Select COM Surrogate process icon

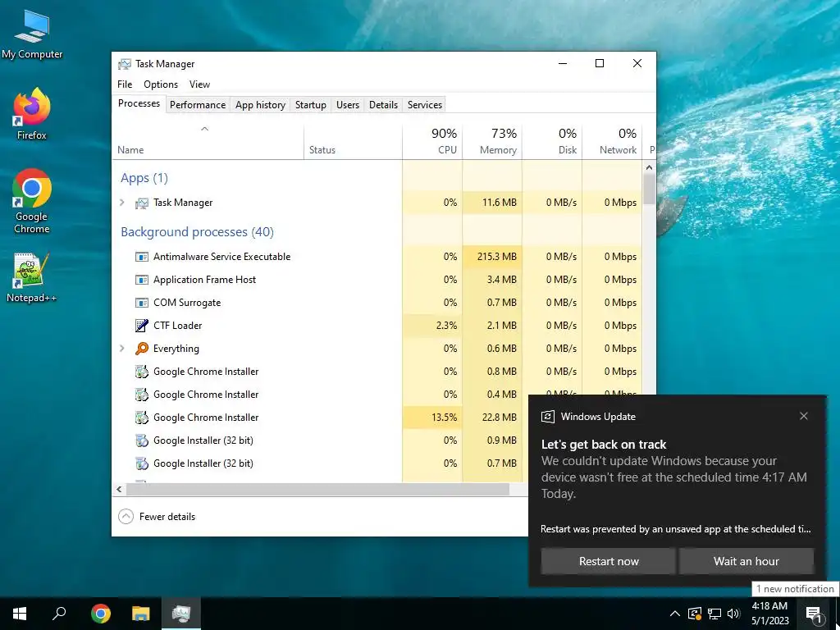pyautogui.click(x=141, y=303)
